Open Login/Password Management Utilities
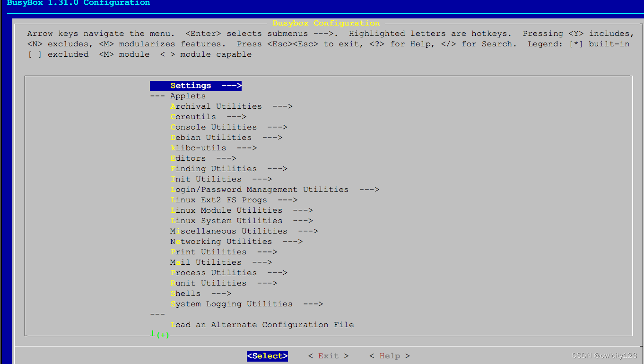The height and width of the screenshot is (364, 644). 260,189
